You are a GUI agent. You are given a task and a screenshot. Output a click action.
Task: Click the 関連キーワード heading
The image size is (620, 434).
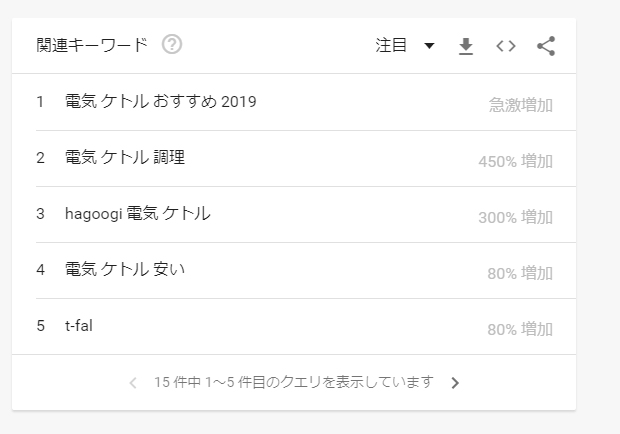pos(92,45)
